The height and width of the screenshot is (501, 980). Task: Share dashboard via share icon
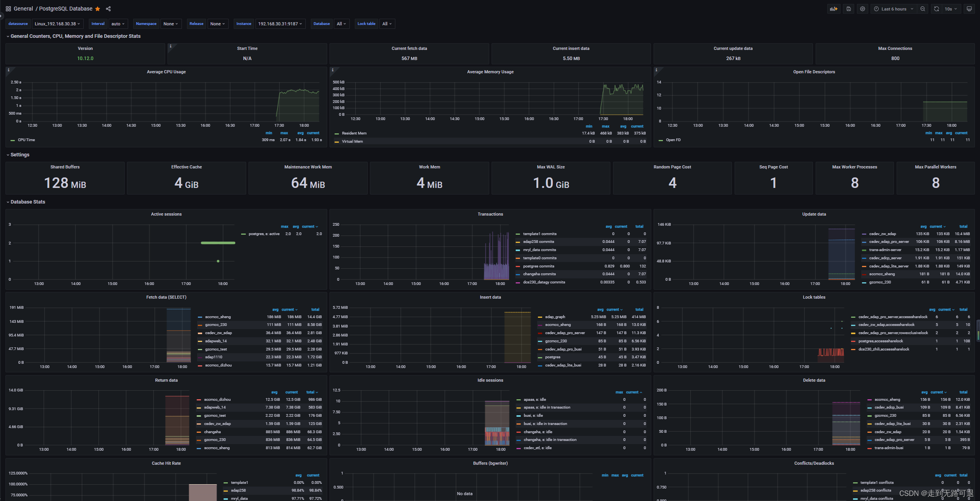[108, 9]
